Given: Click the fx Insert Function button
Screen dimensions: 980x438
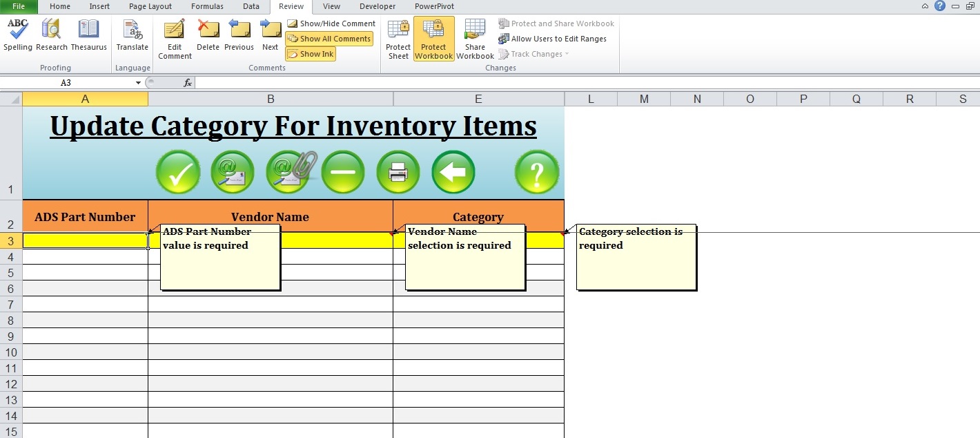Looking at the screenshot, I should [x=187, y=83].
